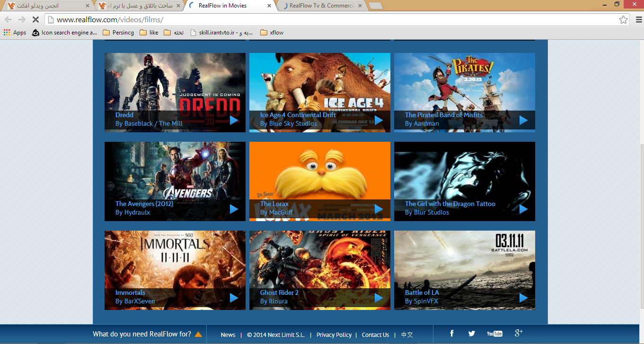Open the like bookmark folder
This screenshot has width=644, height=344.
tap(149, 33)
